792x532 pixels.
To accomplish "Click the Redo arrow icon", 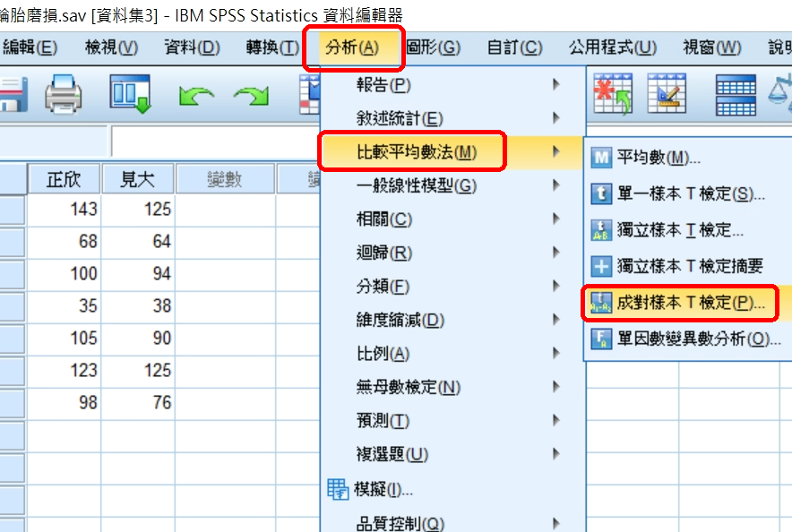I will click(251, 95).
